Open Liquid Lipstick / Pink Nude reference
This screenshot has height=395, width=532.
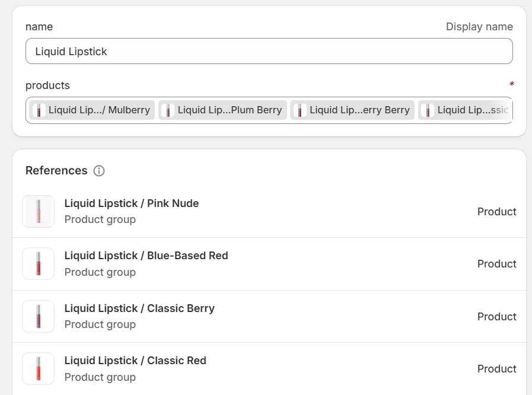click(269, 211)
